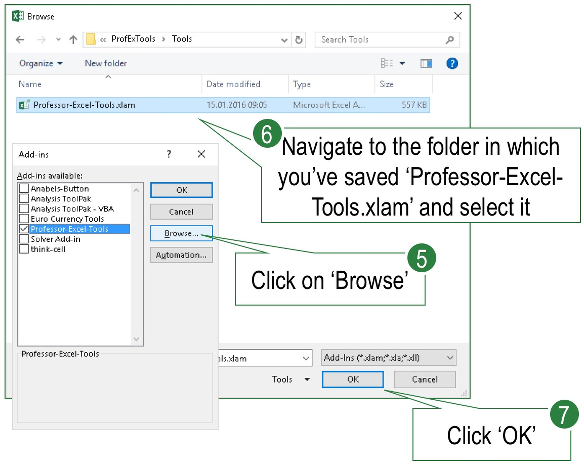Click the ProfExTools breadcrumb

(133, 39)
